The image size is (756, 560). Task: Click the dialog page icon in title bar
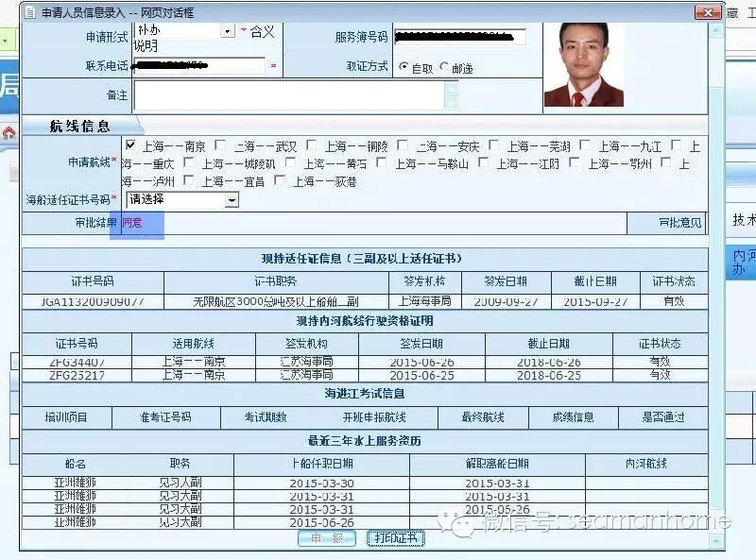click(30, 12)
